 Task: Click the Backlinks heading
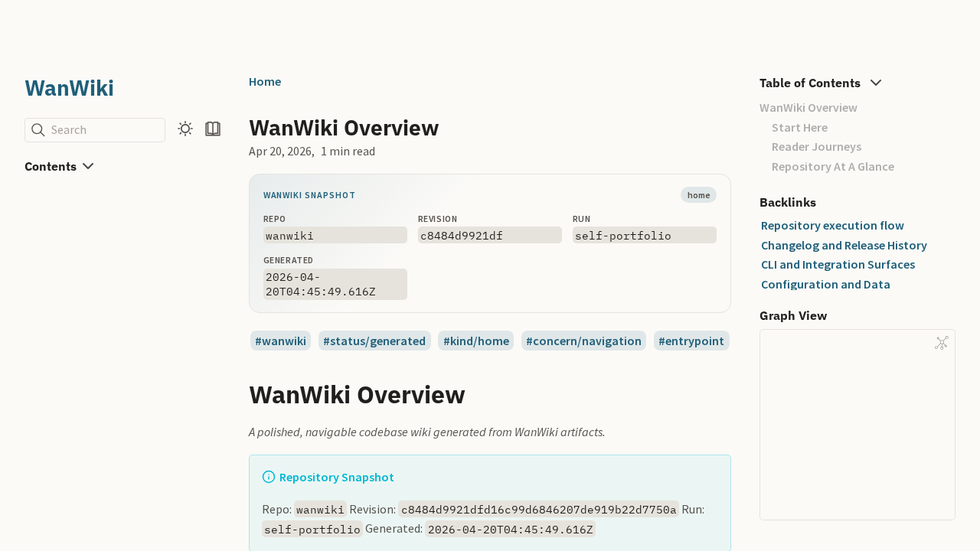(x=788, y=202)
